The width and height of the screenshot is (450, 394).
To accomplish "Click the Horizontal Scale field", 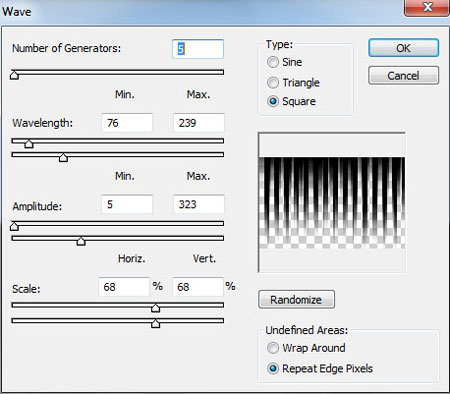I will pyautogui.click(x=124, y=287).
